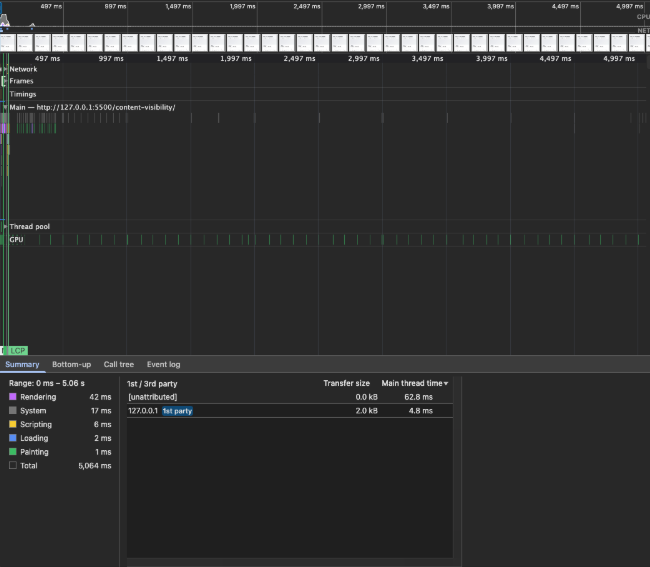The width and height of the screenshot is (650, 567).
Task: Click the 42 ms Rendering value
Action: tap(100, 397)
